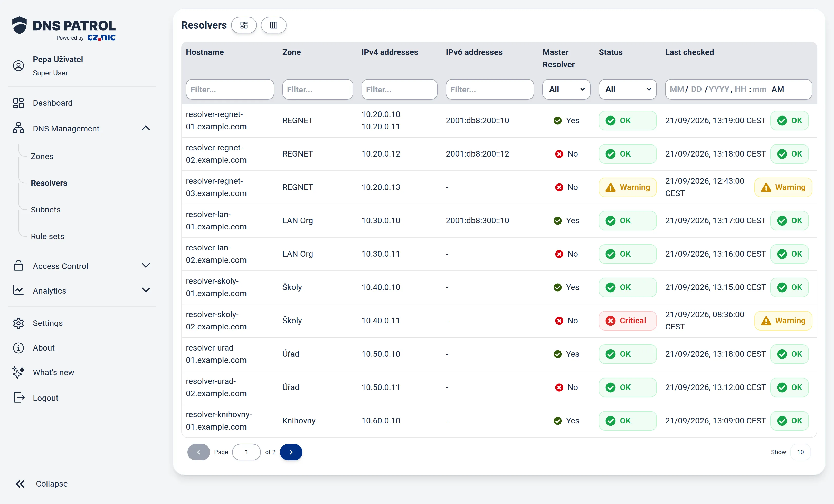Focus the IPv6 addresses filter field
834x504 pixels.
point(490,89)
